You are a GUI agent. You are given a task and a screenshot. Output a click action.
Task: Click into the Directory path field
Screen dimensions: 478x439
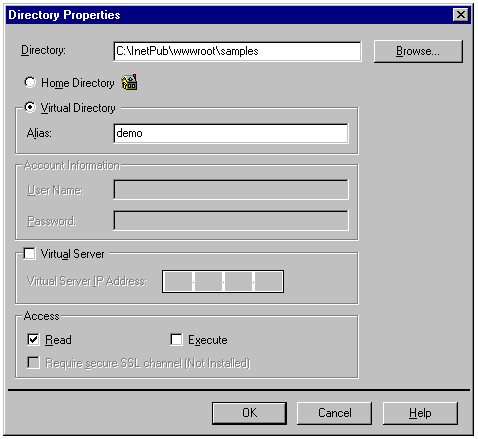237,51
